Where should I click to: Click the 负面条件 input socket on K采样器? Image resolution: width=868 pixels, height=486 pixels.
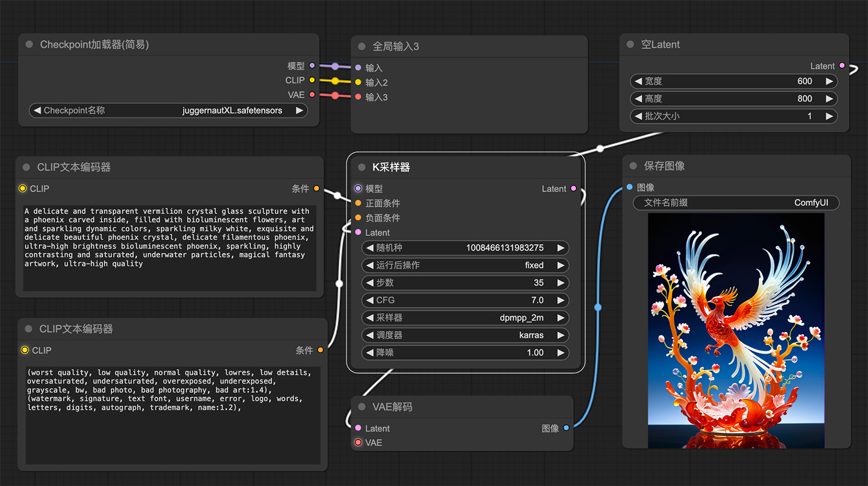(x=358, y=218)
